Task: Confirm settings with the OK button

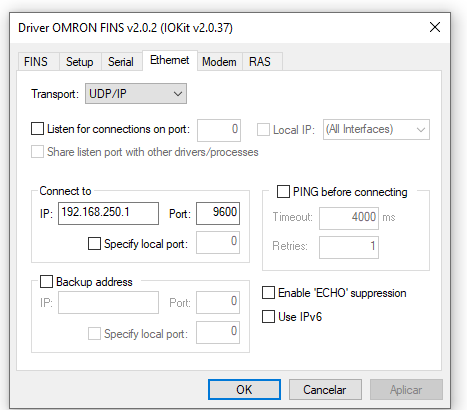Action: (244, 389)
